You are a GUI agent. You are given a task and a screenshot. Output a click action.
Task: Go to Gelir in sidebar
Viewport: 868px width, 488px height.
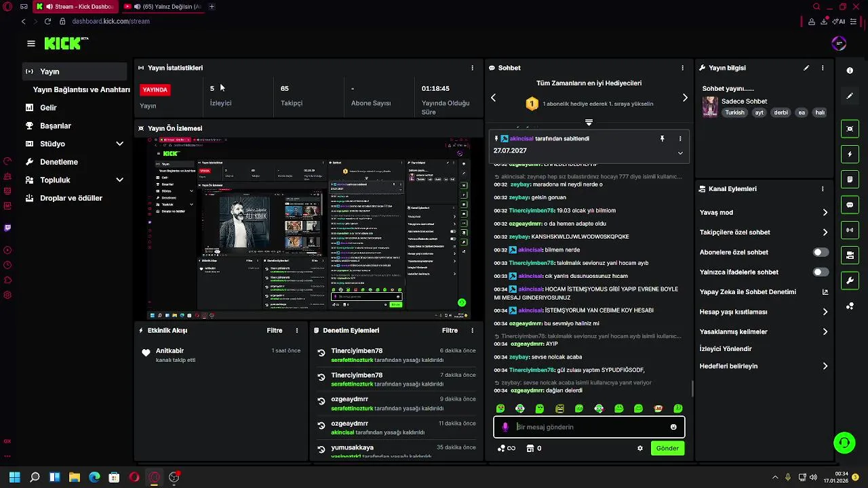[48, 108]
